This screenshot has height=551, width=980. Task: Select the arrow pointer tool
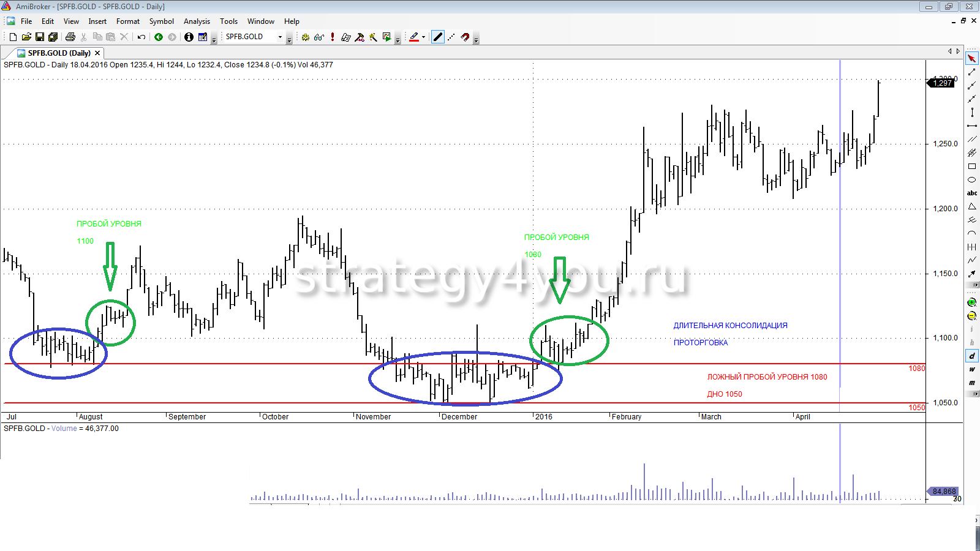[x=972, y=59]
